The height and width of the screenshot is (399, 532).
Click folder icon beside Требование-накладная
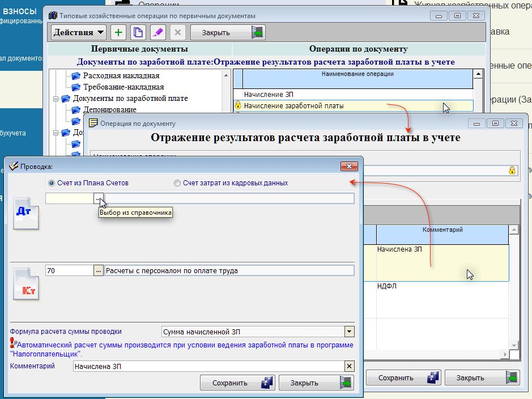76,87
